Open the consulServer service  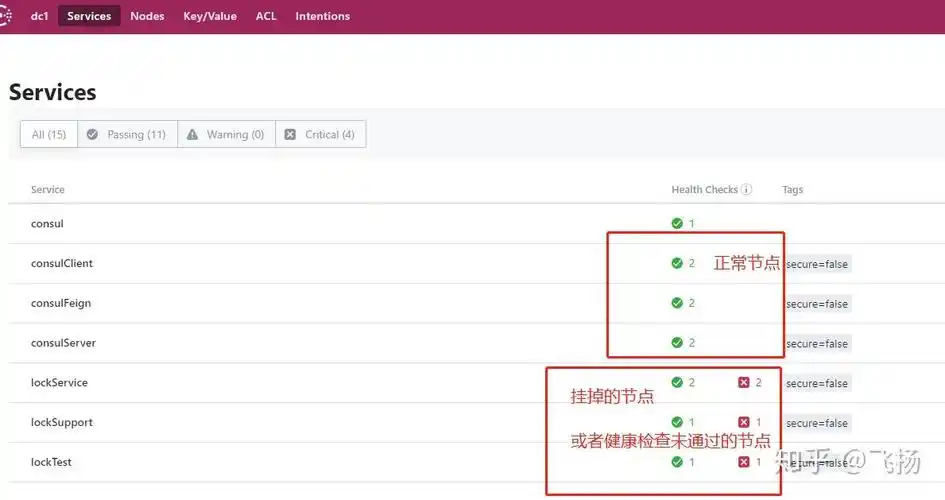pyautogui.click(x=63, y=343)
